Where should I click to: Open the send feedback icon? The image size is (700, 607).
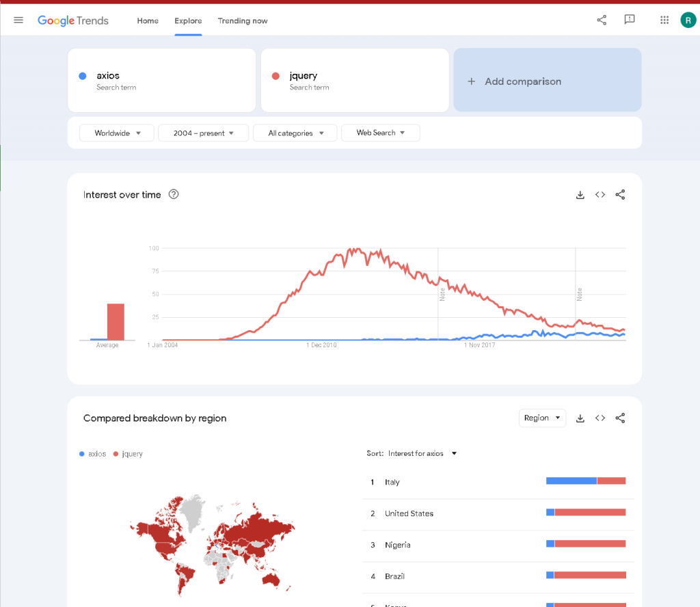point(630,20)
